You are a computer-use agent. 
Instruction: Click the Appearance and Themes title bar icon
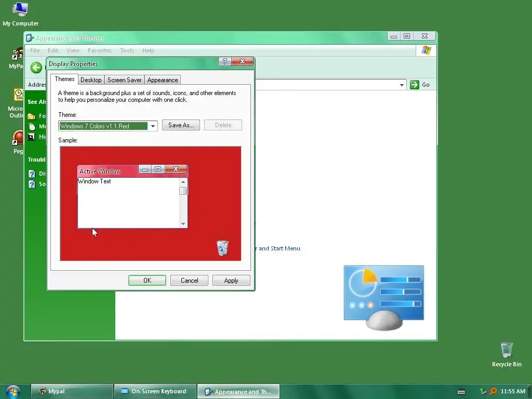pos(30,38)
